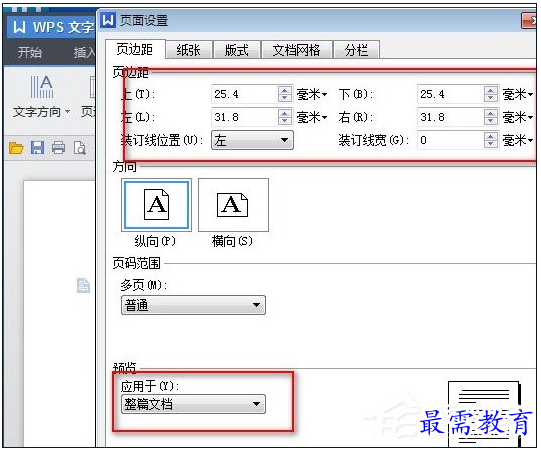The height and width of the screenshot is (454, 541).
Task: Adjust the top margin spinner
Action: 284,94
